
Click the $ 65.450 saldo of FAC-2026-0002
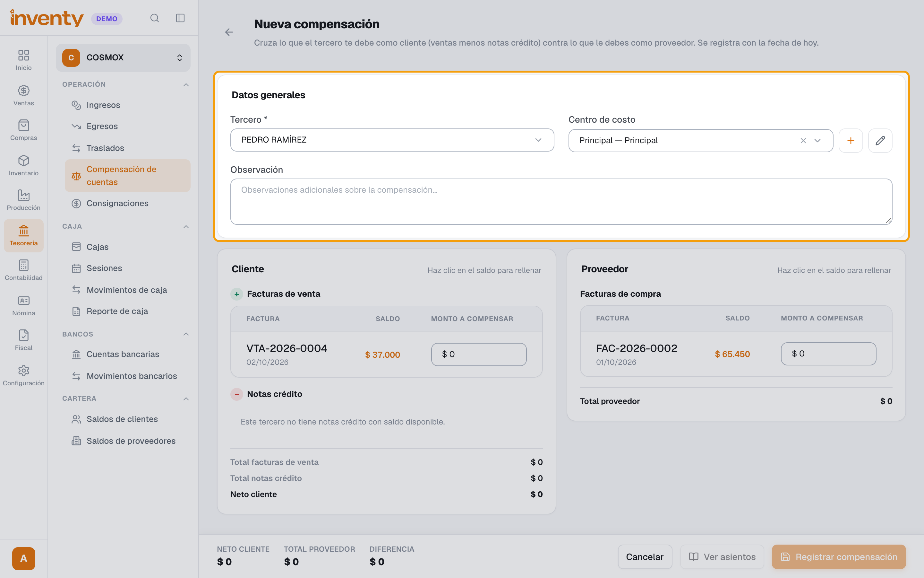coord(732,354)
